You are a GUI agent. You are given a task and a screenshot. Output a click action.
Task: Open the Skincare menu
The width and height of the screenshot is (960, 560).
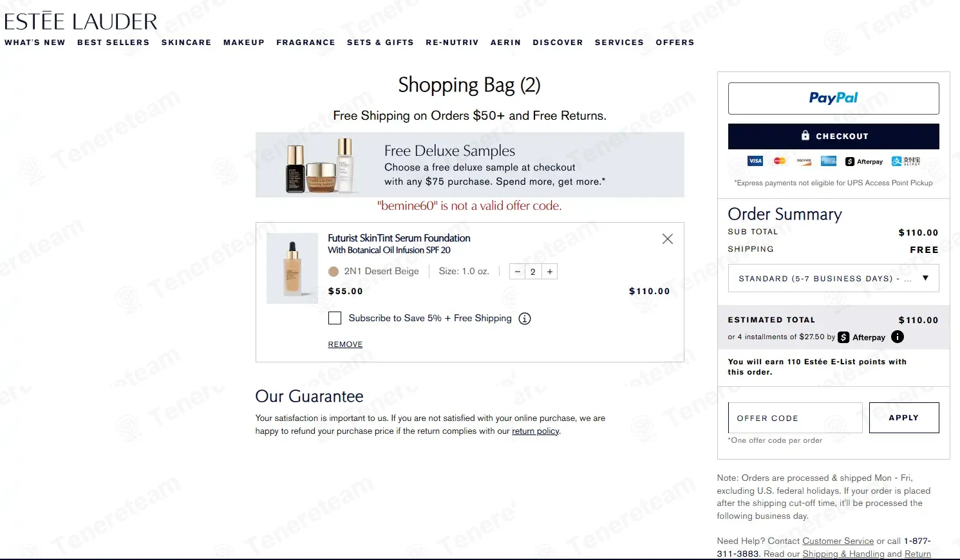tap(186, 42)
